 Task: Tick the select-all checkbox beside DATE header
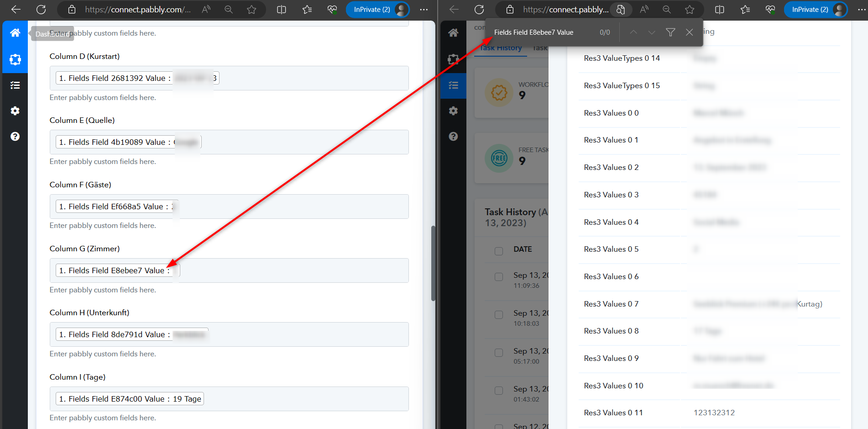(x=499, y=251)
